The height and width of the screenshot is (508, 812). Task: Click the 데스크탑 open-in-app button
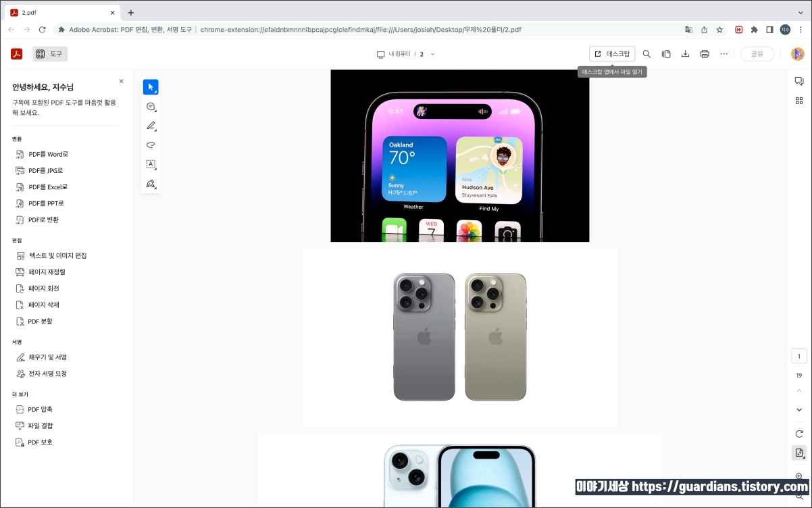point(612,54)
